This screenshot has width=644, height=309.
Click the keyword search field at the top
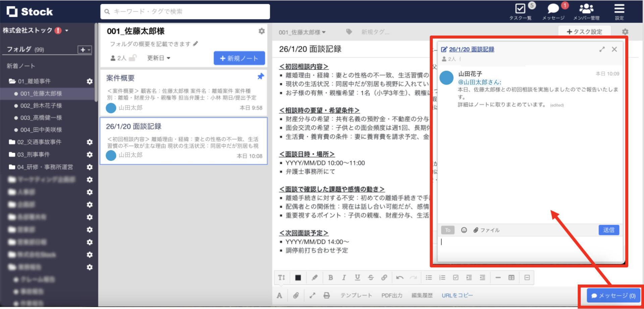184,11
